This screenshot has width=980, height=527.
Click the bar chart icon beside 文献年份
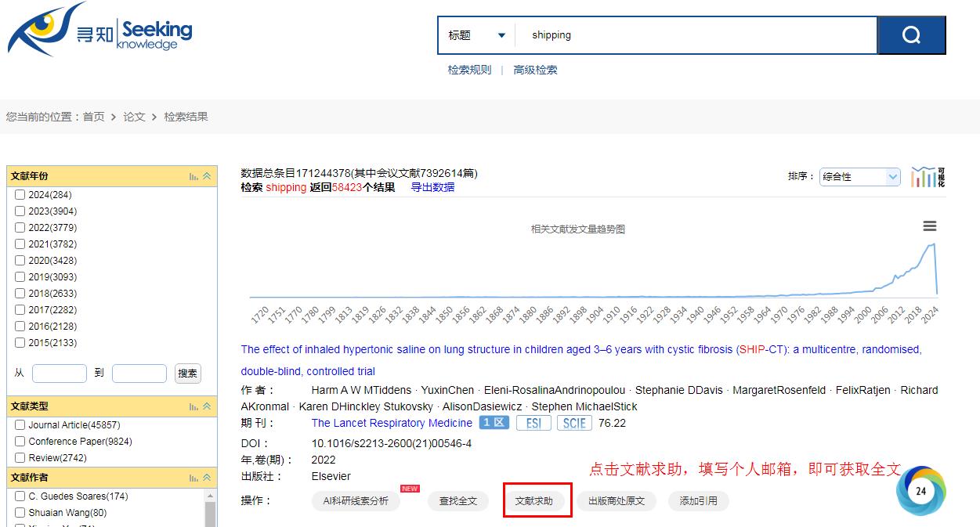193,176
